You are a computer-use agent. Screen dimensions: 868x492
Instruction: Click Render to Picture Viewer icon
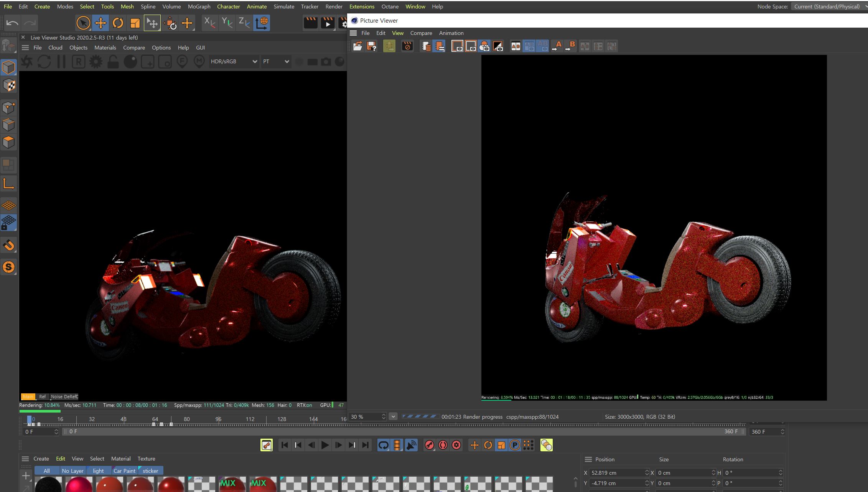point(328,23)
